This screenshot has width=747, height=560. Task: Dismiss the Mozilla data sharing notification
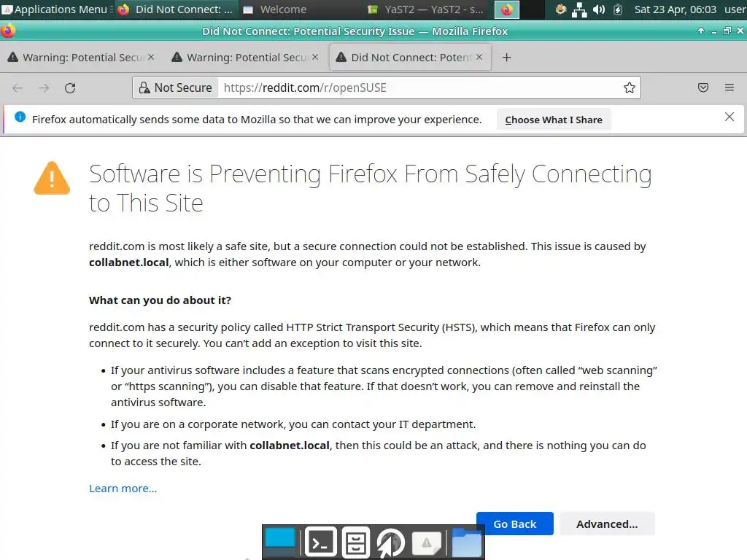729,117
